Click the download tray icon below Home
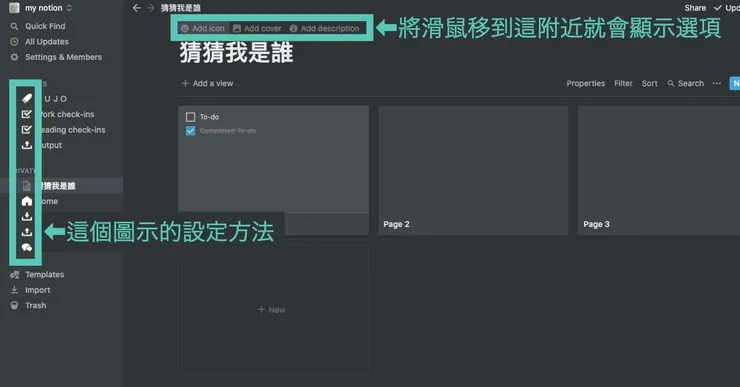This screenshot has height=387, width=740. coord(27,217)
